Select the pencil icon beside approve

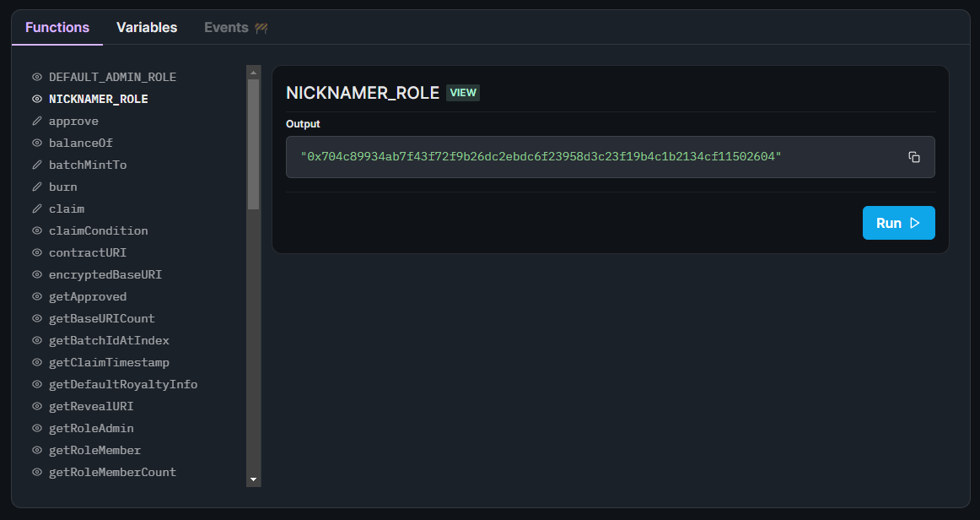pos(35,121)
